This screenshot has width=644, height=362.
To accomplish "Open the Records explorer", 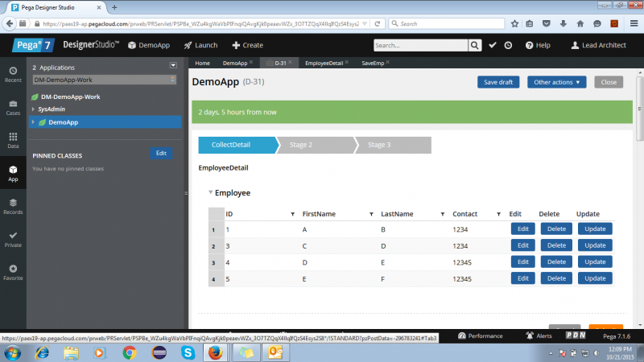I will pos(13,207).
